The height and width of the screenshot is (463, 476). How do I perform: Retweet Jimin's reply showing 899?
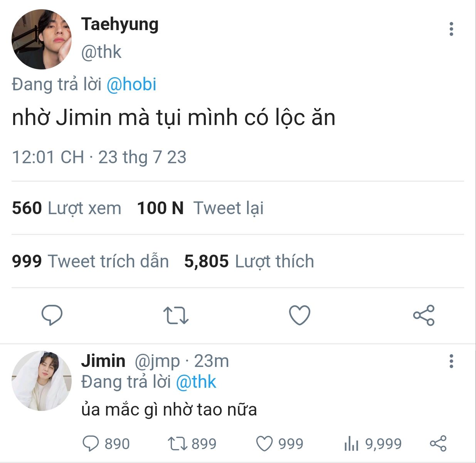point(177,444)
